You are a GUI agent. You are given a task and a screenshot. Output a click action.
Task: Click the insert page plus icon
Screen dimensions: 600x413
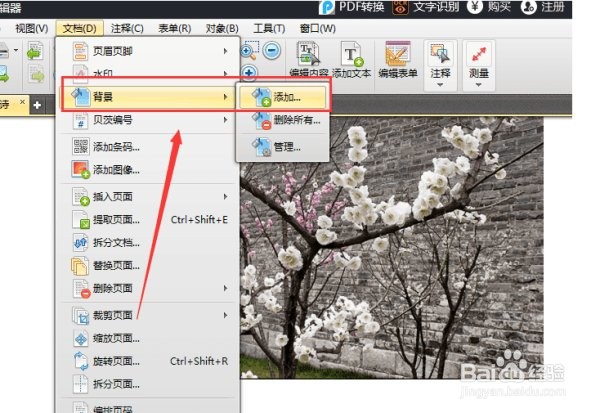(x=81, y=197)
